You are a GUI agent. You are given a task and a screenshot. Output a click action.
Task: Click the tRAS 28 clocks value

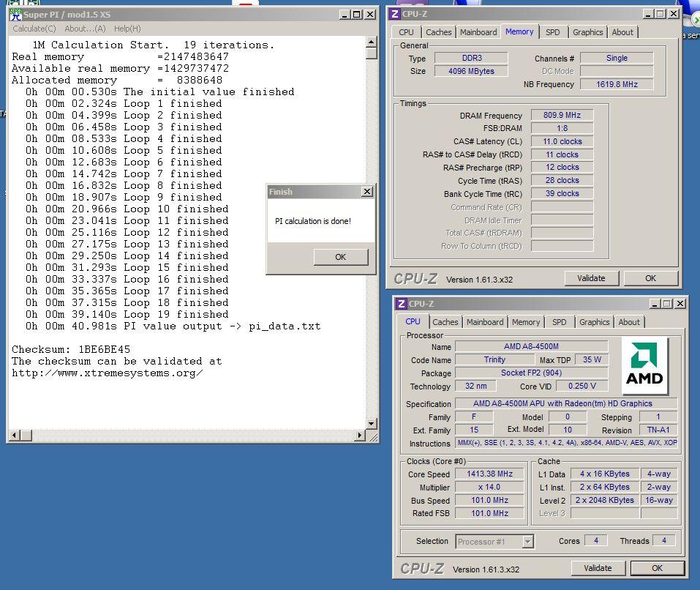562,180
